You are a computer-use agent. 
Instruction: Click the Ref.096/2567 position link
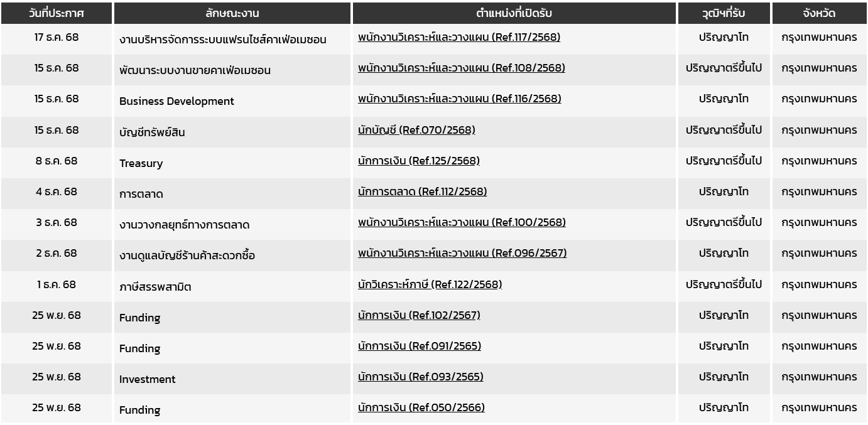tap(462, 254)
